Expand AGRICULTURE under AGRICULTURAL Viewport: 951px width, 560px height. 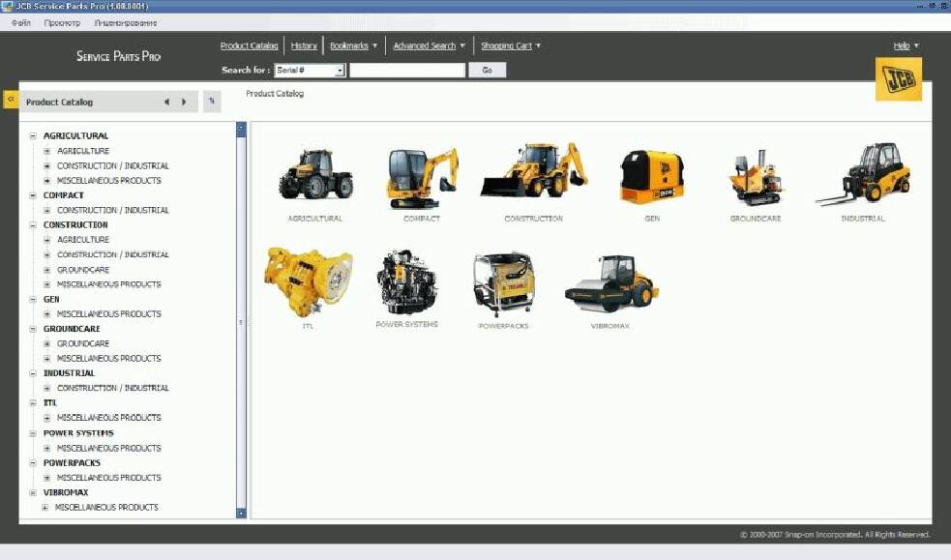click(x=46, y=151)
